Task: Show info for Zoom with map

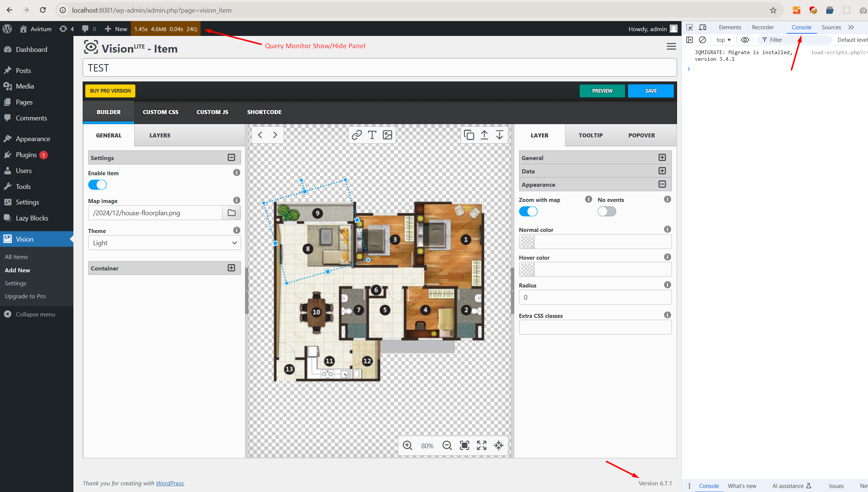Action: [x=588, y=199]
